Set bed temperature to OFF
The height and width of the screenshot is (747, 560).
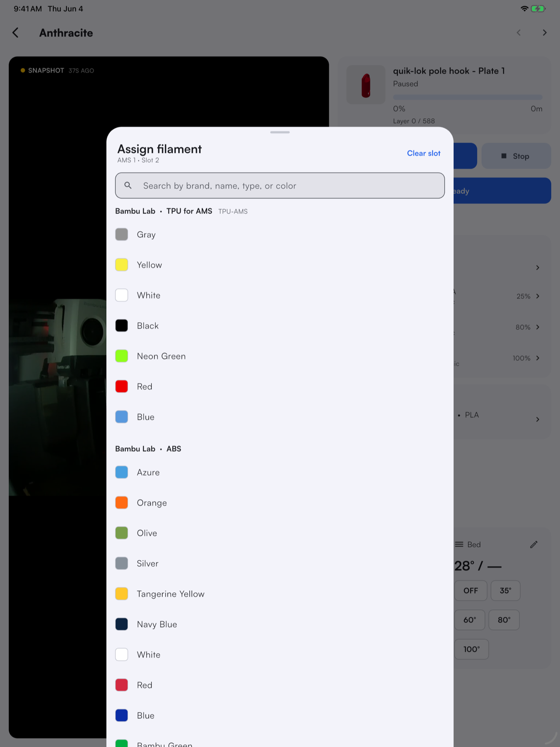pyautogui.click(x=471, y=591)
